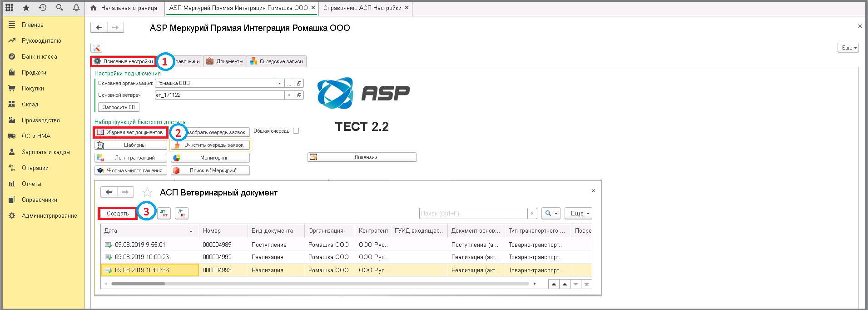Open the Производство section
The image size is (868, 310).
point(41,120)
